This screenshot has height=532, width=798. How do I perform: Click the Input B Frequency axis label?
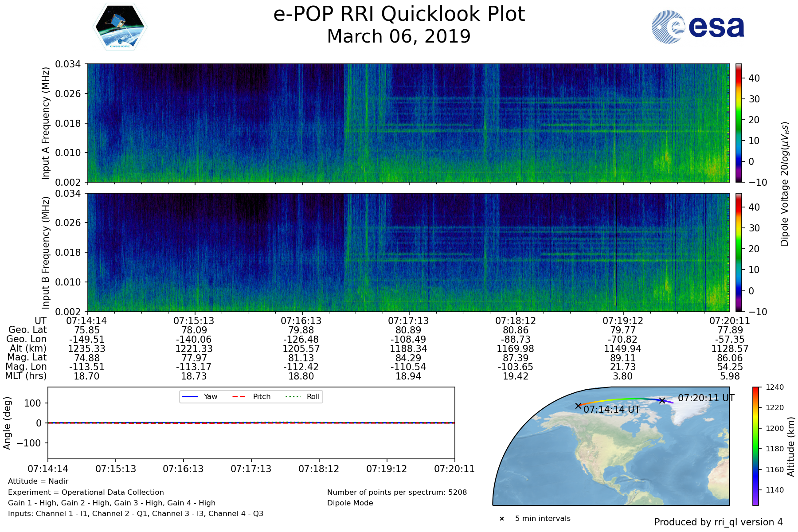(46, 252)
